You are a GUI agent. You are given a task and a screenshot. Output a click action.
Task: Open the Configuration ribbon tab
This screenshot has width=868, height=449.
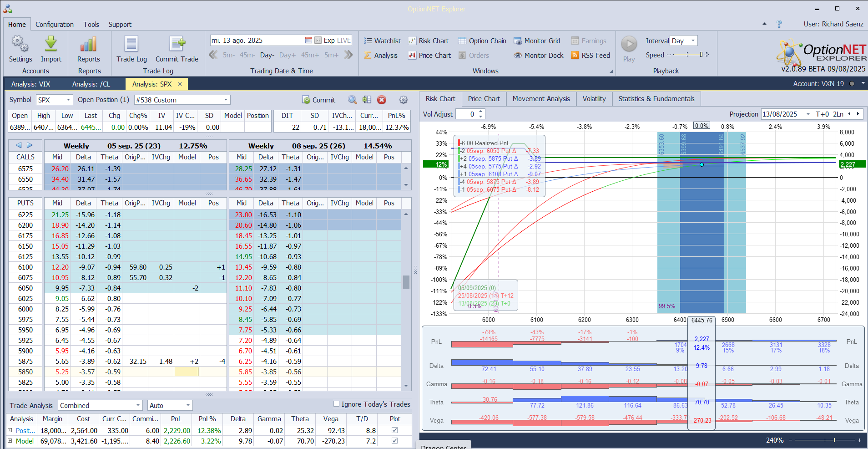[x=55, y=25]
